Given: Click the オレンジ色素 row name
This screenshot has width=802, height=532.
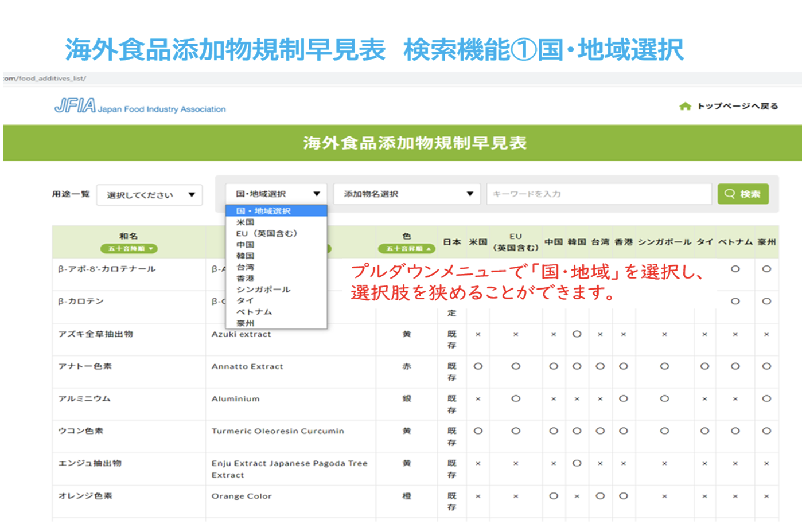Looking at the screenshot, I should click(x=85, y=496).
